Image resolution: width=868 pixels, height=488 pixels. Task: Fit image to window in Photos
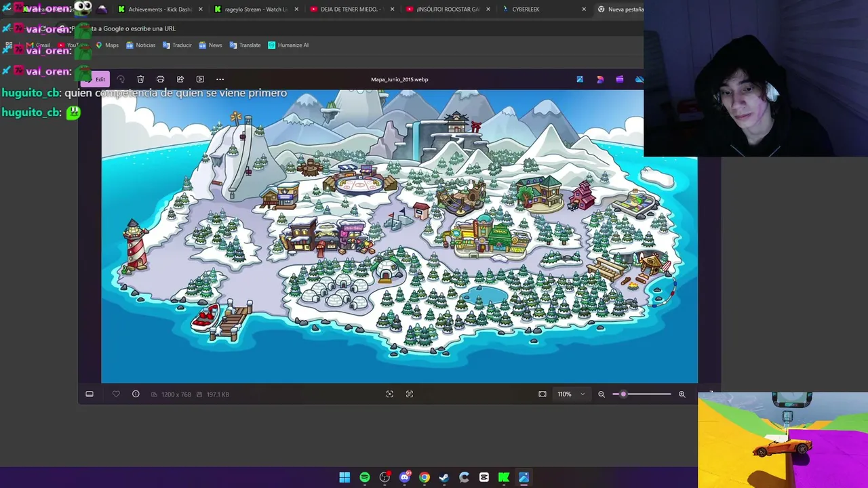coord(542,394)
